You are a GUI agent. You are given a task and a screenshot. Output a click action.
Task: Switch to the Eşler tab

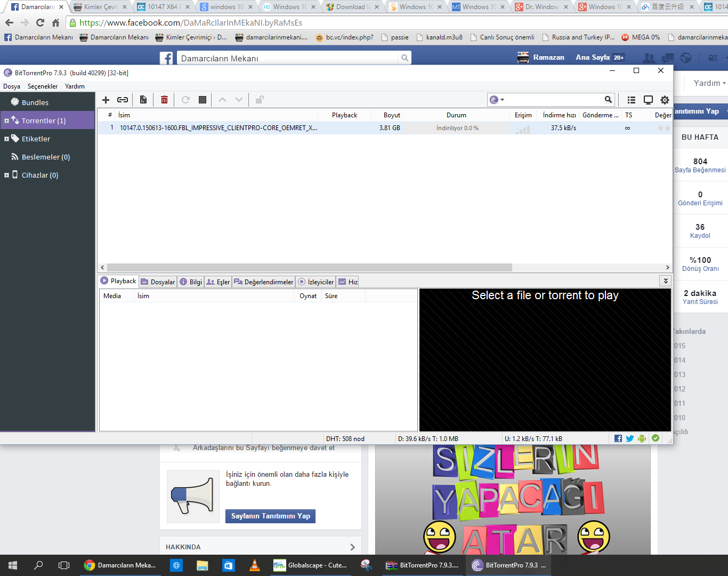tap(218, 282)
